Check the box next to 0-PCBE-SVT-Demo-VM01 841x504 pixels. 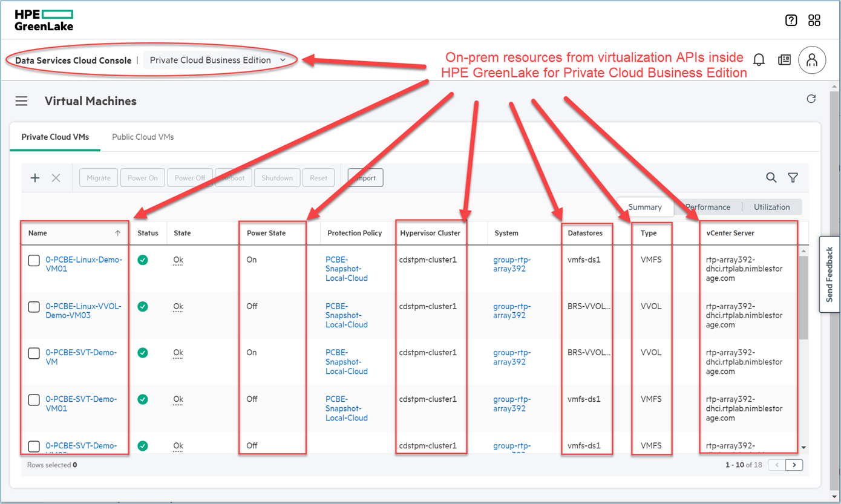click(34, 400)
